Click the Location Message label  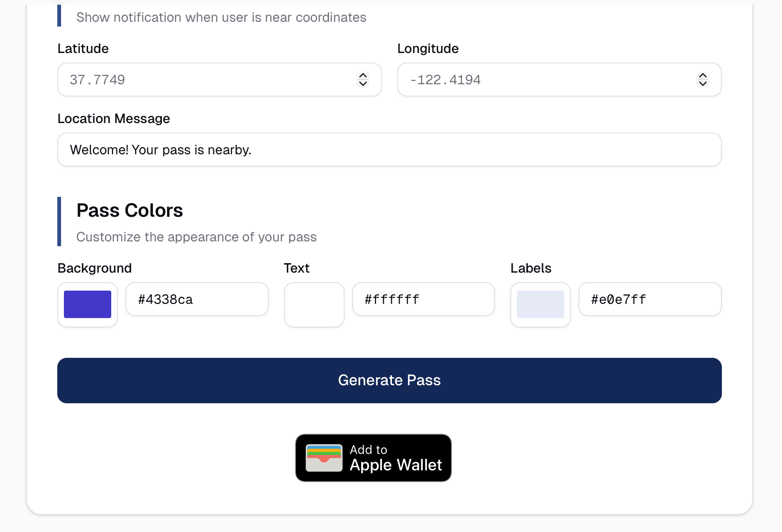click(x=114, y=118)
